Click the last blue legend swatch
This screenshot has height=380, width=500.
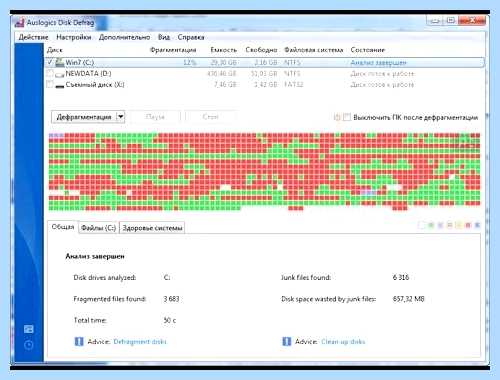tap(477, 225)
